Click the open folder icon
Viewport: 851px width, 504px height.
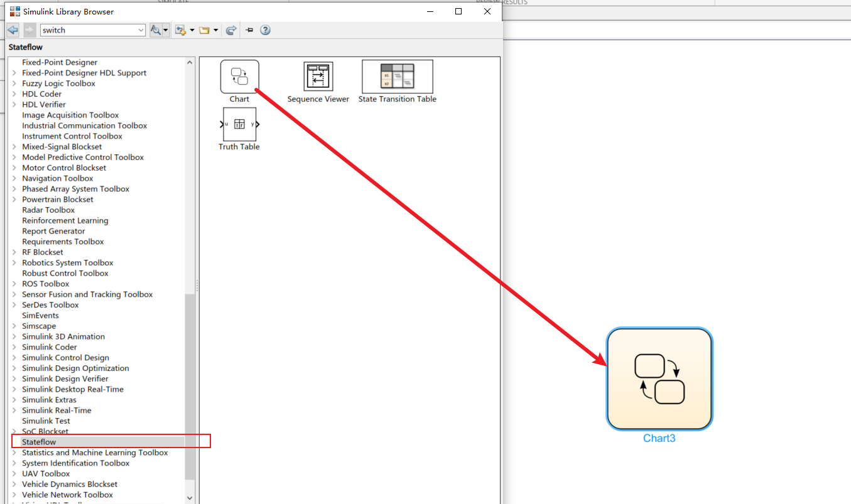204,30
